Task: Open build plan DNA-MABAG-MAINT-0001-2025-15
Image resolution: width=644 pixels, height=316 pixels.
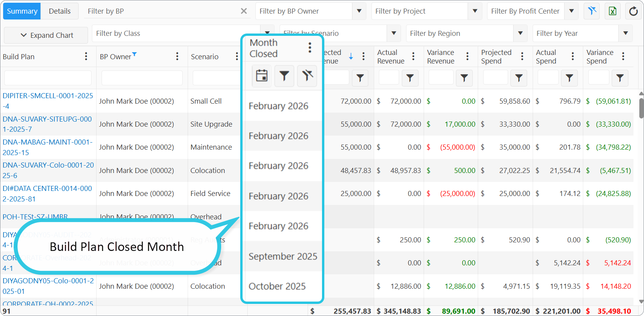Action: pyautogui.click(x=48, y=147)
